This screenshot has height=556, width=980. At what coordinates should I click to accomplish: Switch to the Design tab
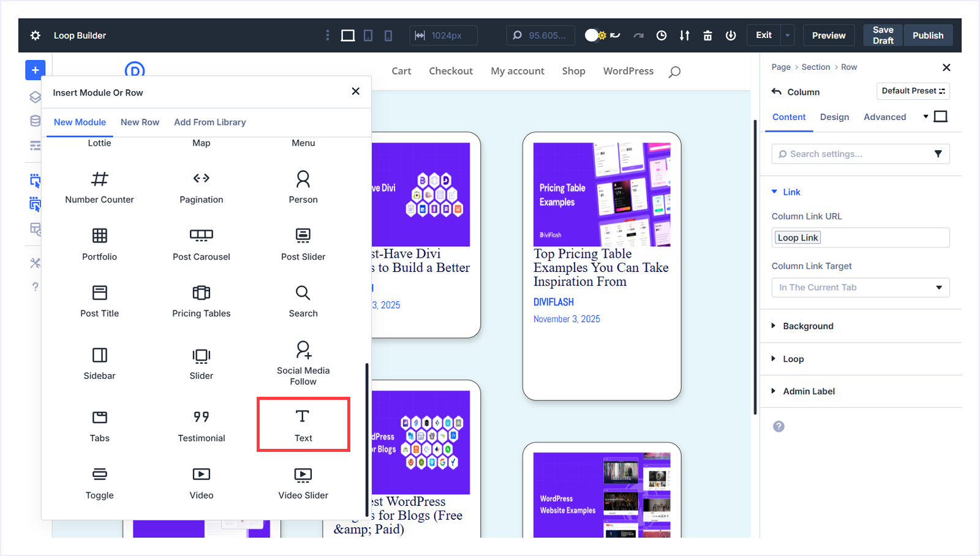pyautogui.click(x=834, y=116)
